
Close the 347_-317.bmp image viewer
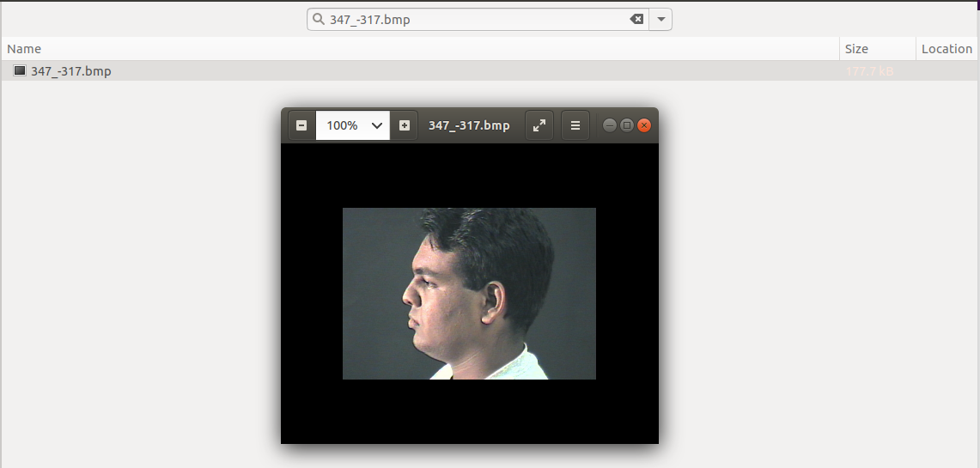644,125
